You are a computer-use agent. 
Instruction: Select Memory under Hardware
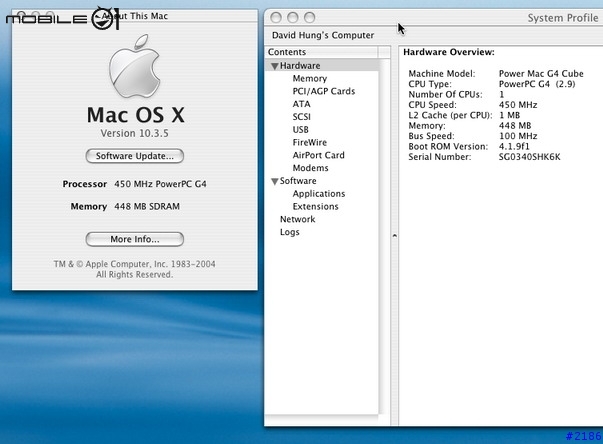click(310, 78)
